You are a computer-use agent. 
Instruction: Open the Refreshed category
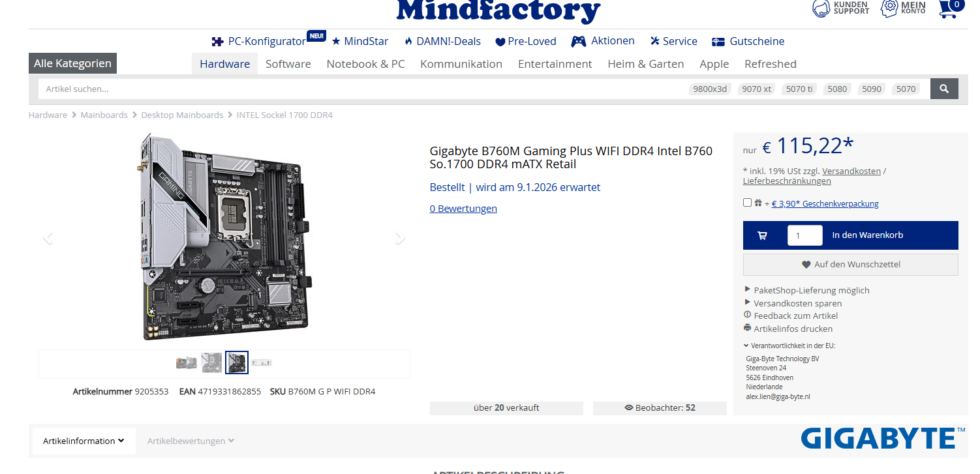coord(770,64)
